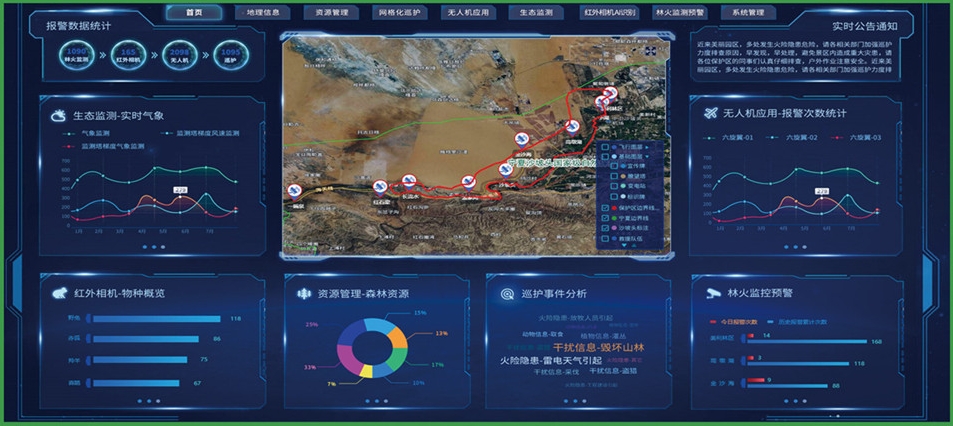Click the 168 history bar in 林火监控预警
The width and height of the screenshot is (953, 426).
pos(807,342)
